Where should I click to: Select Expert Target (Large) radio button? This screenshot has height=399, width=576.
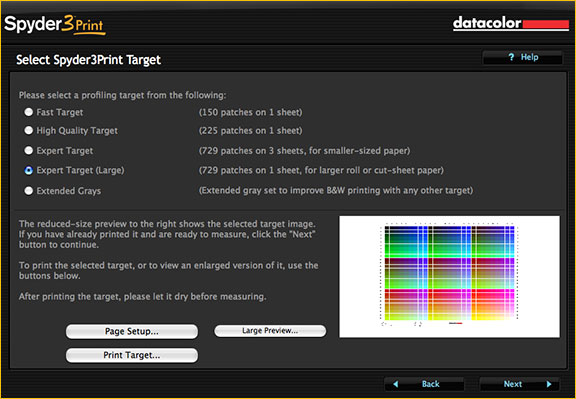(x=28, y=170)
